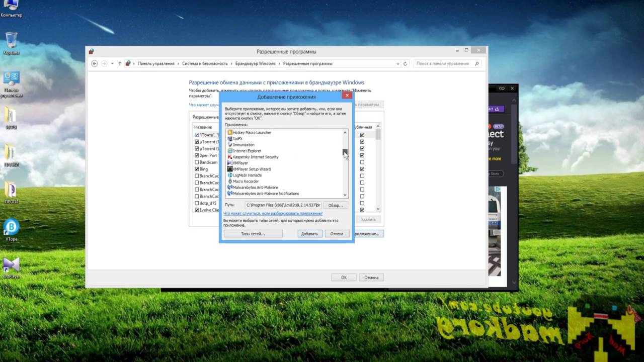Toggle public network checkbox in Bandicam row

(x=362, y=162)
